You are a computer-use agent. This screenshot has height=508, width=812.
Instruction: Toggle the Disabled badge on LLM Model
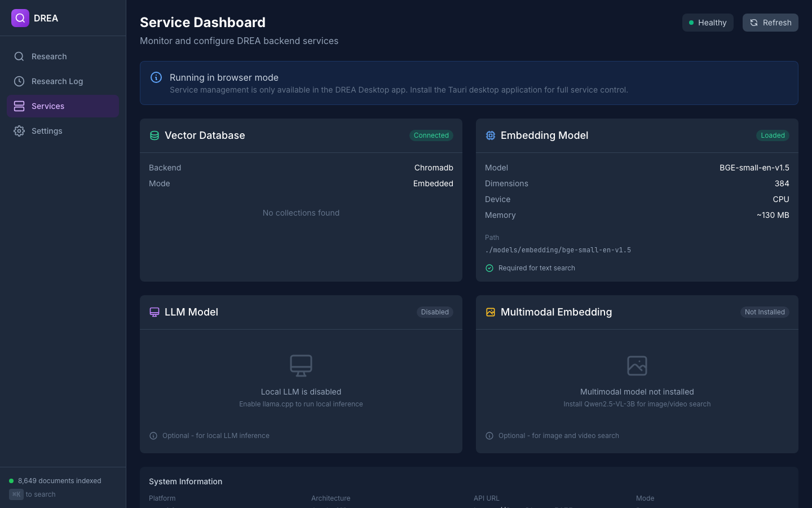pos(434,312)
